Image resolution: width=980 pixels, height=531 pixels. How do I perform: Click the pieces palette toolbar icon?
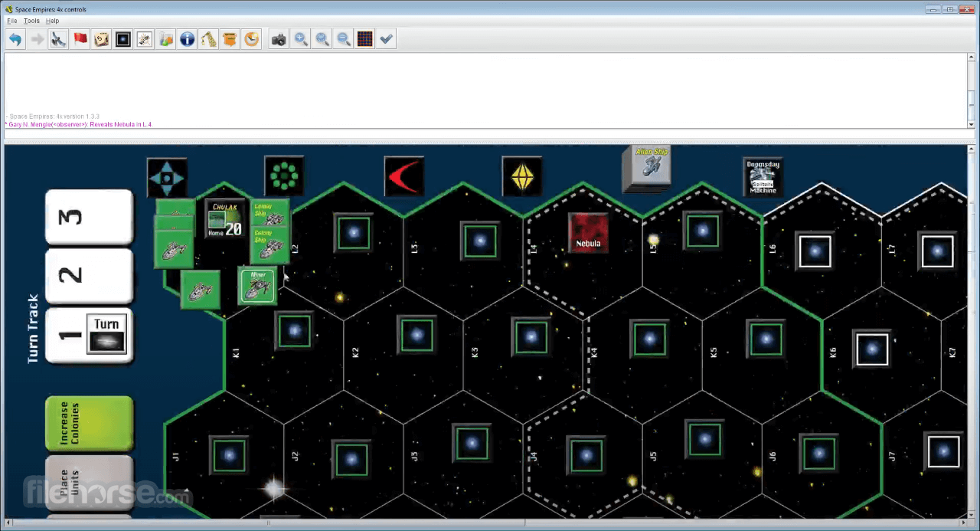[x=165, y=39]
